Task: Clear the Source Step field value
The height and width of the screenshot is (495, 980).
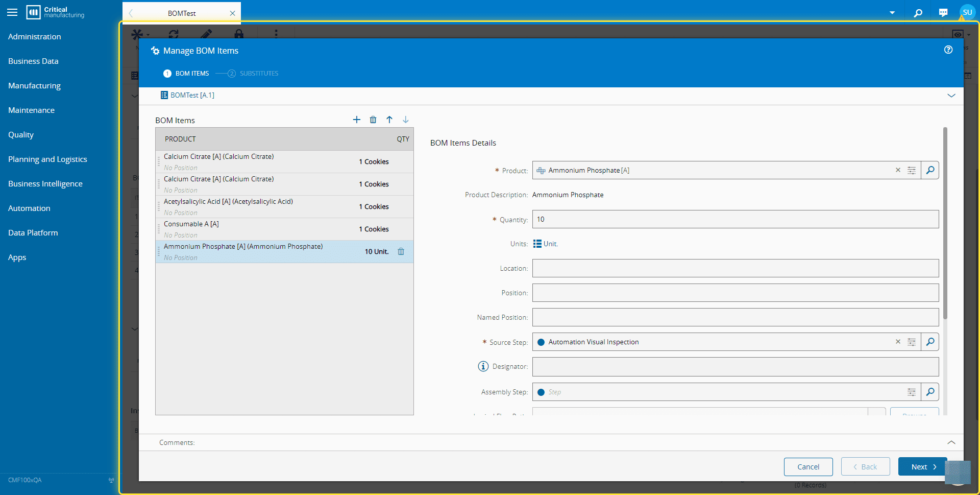Action: 898,342
